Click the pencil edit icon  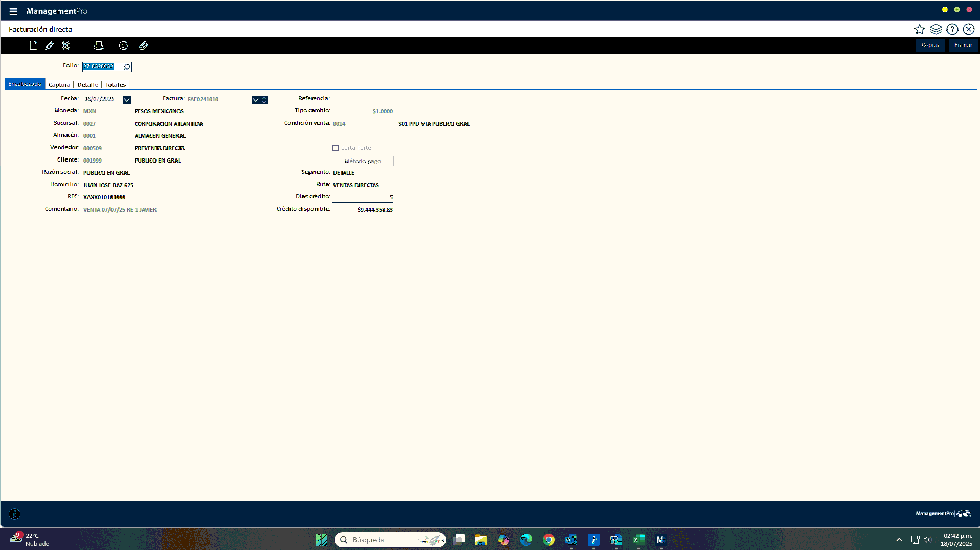click(x=50, y=45)
